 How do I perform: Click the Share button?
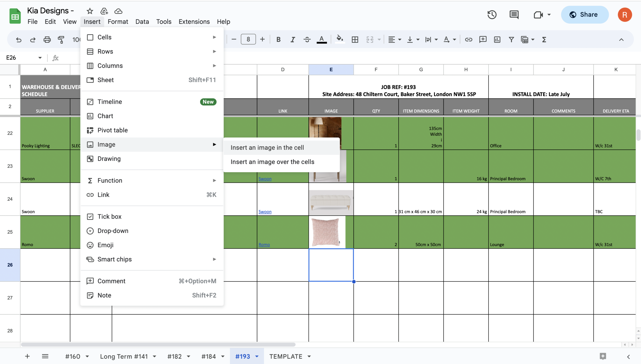[x=584, y=15]
